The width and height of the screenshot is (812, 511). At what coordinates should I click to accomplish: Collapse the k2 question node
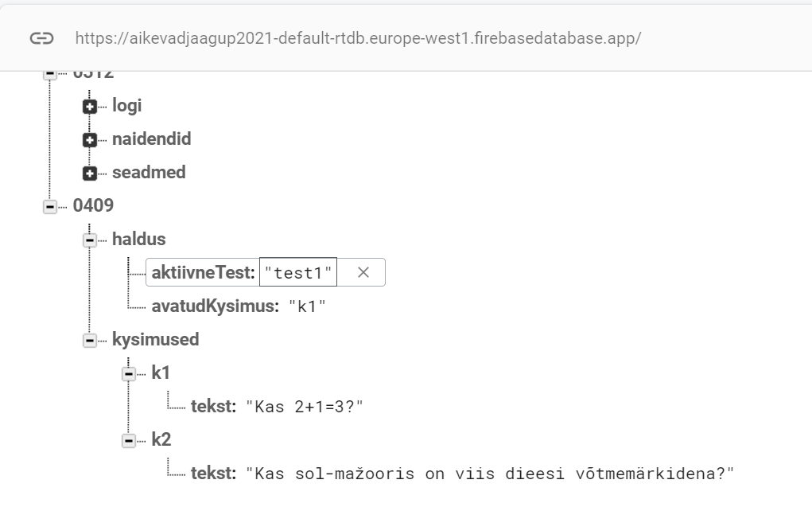(129, 440)
